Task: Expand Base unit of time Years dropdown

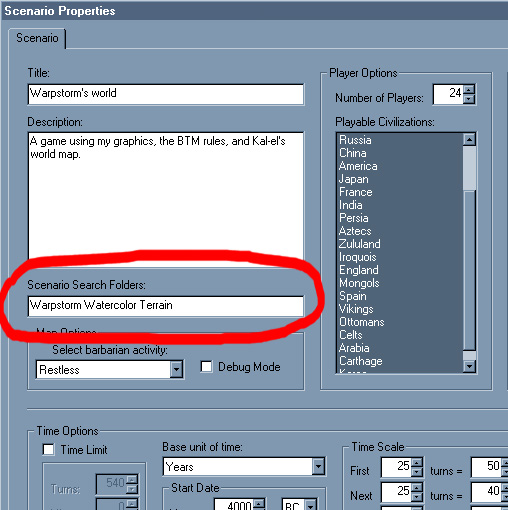Action: click(318, 466)
